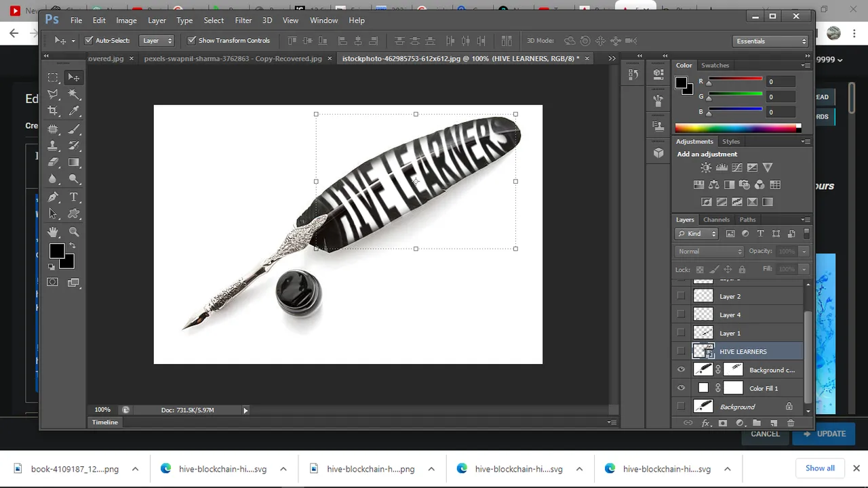The image size is (868, 488).
Task: Show Layer 2 visibility
Action: [x=681, y=296]
